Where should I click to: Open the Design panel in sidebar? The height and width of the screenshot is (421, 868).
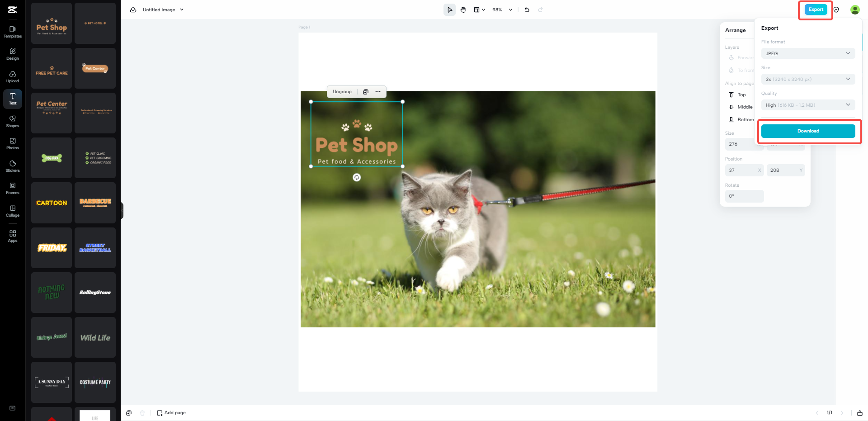13,54
